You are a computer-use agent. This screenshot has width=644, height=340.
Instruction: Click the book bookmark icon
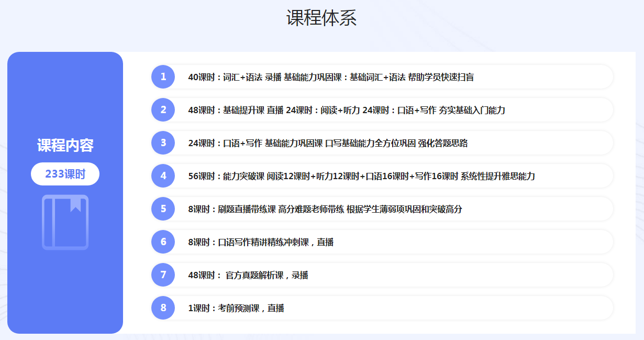65,222
